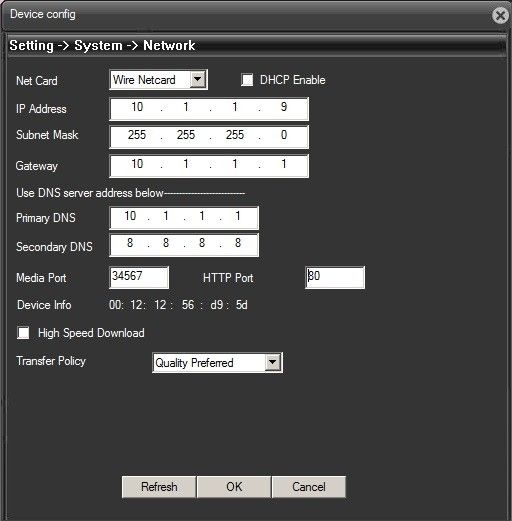The image size is (512, 521).
Task: Open the Transfer Policy dropdown arrow
Action: coord(273,362)
